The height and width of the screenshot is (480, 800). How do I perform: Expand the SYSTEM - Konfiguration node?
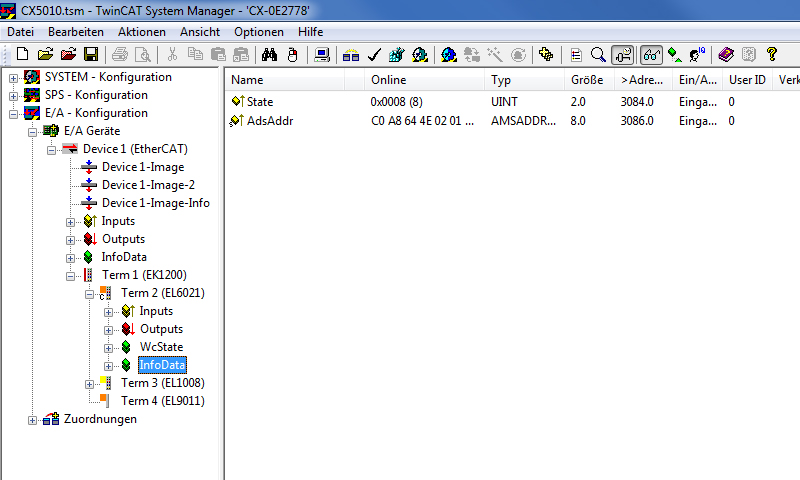(x=13, y=78)
